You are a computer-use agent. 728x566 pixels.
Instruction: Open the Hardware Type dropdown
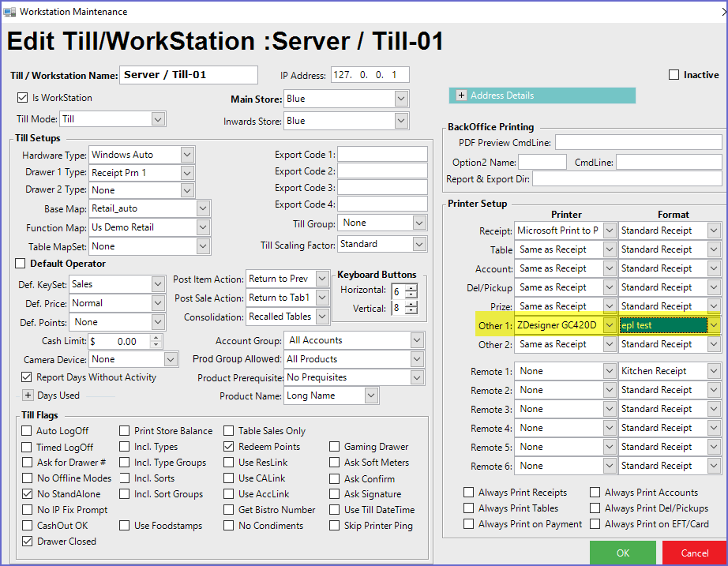click(187, 155)
